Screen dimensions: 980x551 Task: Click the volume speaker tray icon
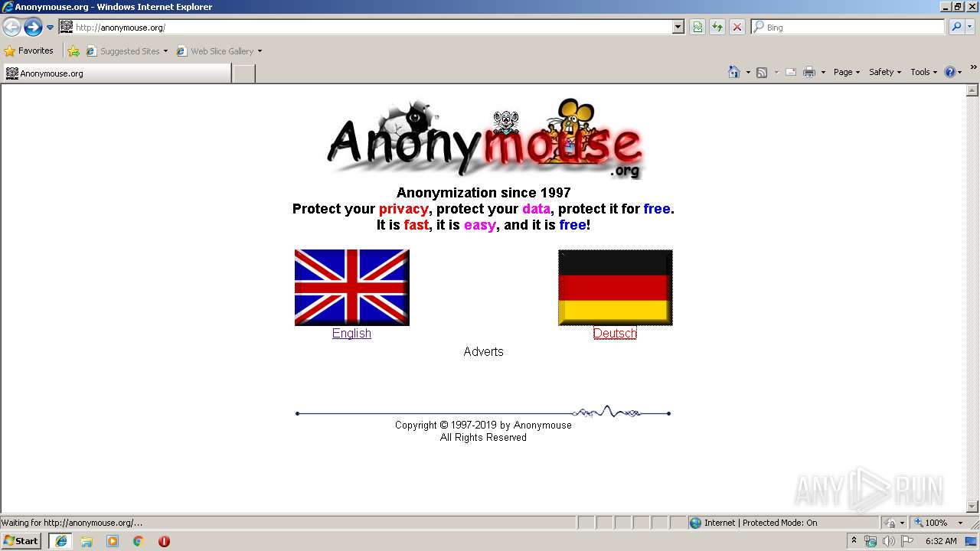[889, 541]
